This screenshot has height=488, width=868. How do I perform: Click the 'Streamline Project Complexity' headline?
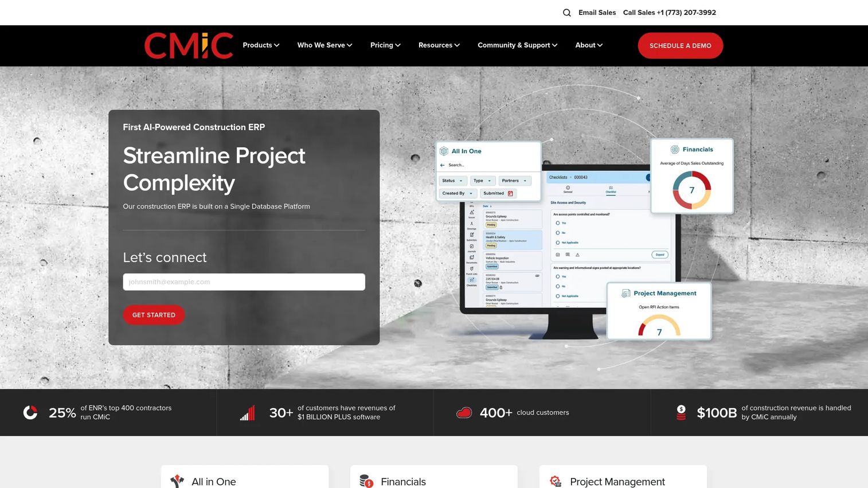pos(214,169)
